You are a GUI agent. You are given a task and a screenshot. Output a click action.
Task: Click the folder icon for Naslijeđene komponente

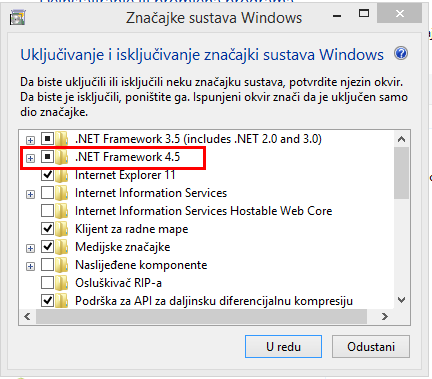point(62,265)
